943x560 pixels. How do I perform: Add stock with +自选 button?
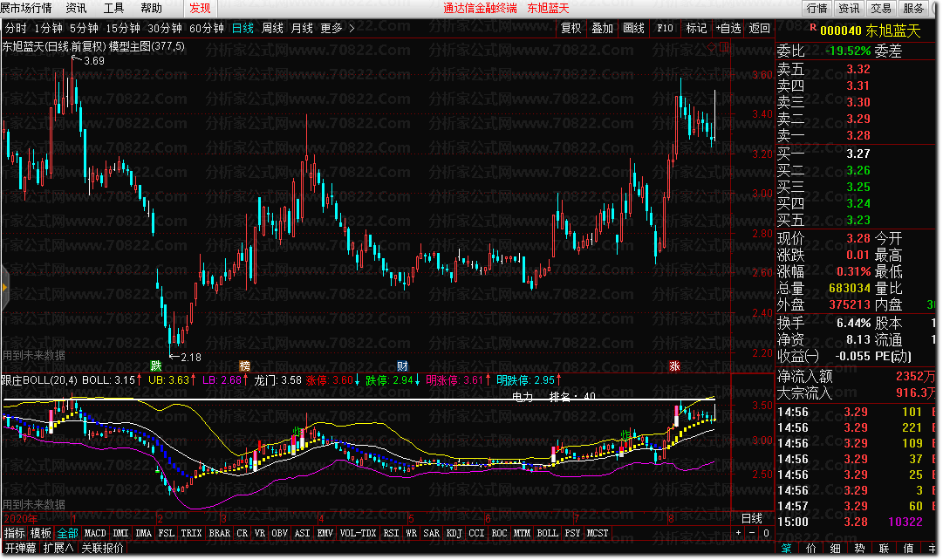coord(728,28)
